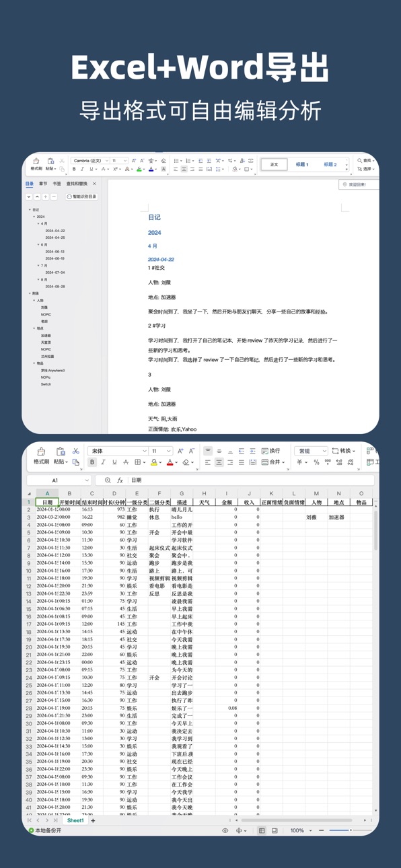
Task: Toggle italic in the Word toolbar
Action: 83,169
